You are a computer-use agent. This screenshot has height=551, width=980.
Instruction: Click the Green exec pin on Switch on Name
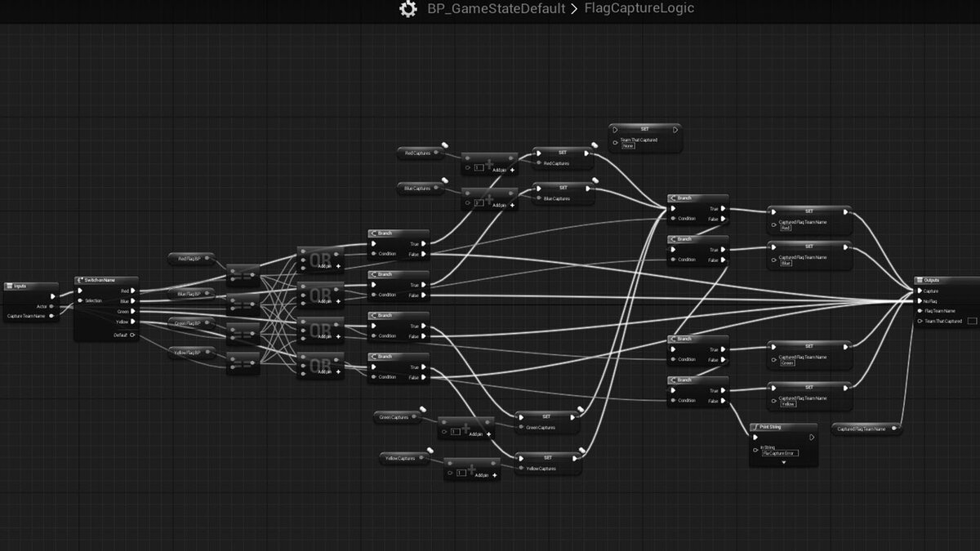pos(134,311)
